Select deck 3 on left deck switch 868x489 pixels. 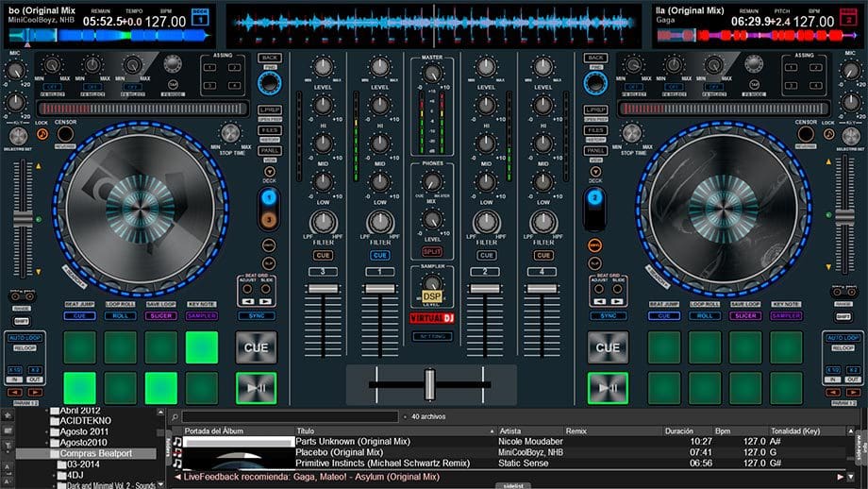pos(269,219)
